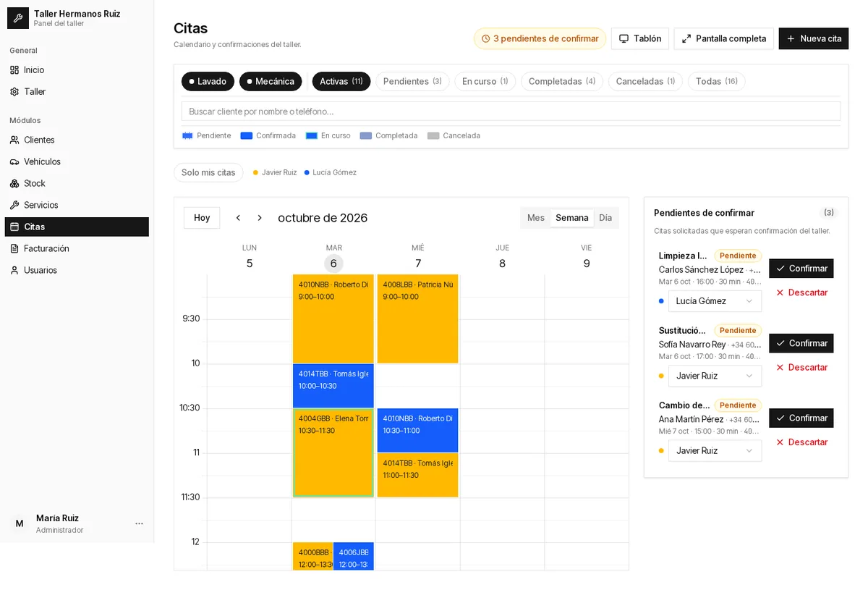
Task: Select Friday 9 day header
Action: [x=587, y=257]
